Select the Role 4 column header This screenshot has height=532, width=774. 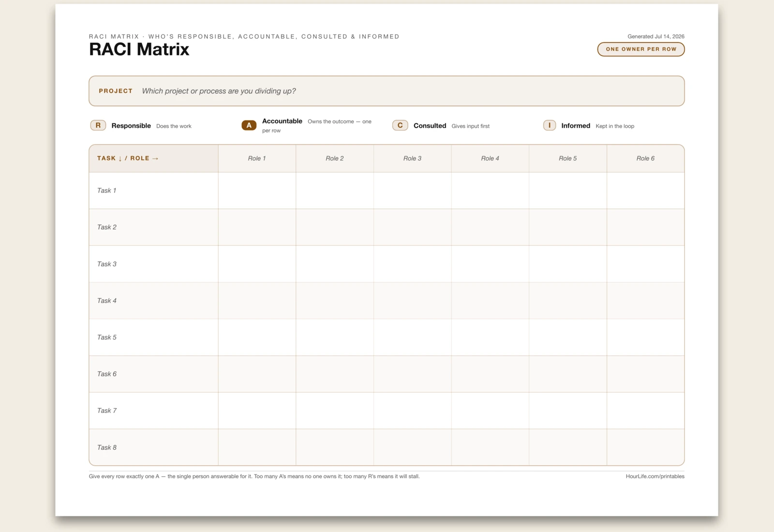[x=490, y=158]
